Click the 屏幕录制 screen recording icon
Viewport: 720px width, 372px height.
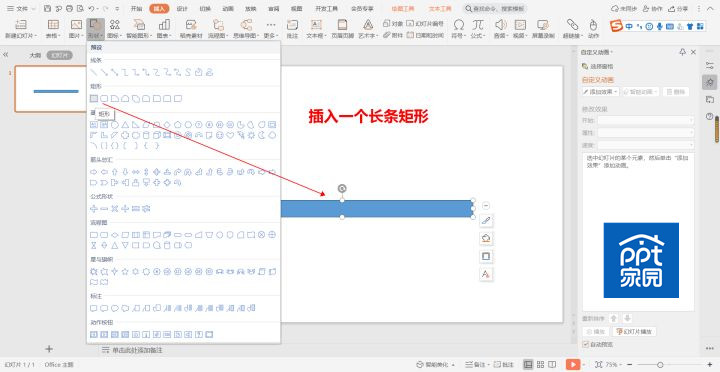[543, 25]
